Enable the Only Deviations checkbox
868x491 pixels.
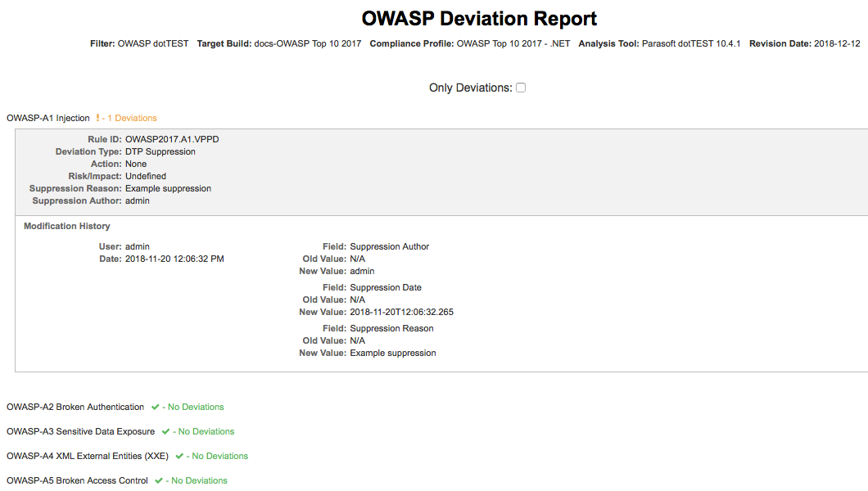pyautogui.click(x=521, y=88)
